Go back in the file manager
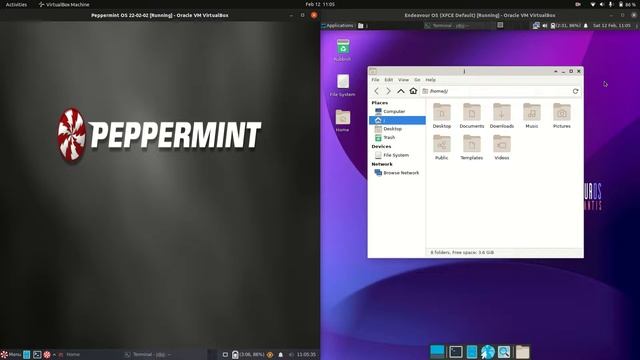Image resolution: width=640 pixels, height=360 pixels. pyautogui.click(x=376, y=91)
